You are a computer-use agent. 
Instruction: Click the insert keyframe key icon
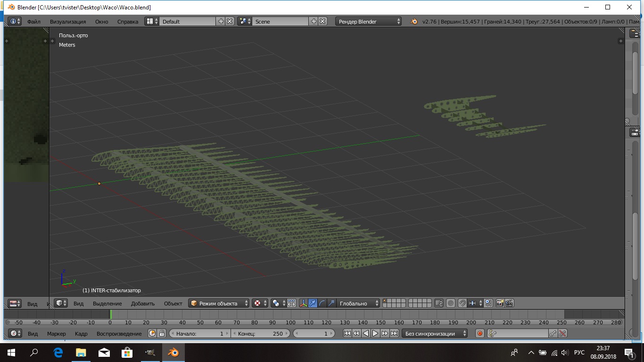(553, 334)
